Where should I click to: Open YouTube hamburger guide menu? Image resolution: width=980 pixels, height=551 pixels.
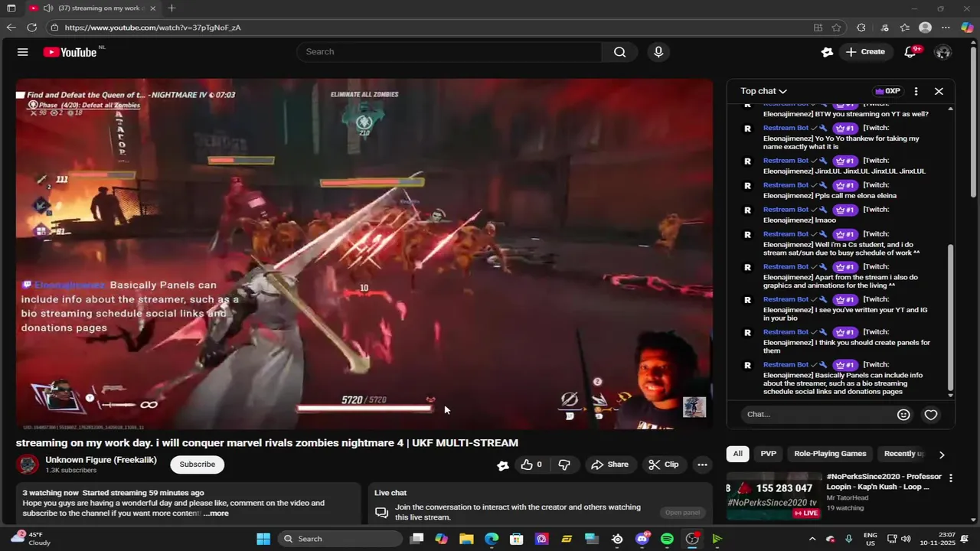click(x=23, y=52)
